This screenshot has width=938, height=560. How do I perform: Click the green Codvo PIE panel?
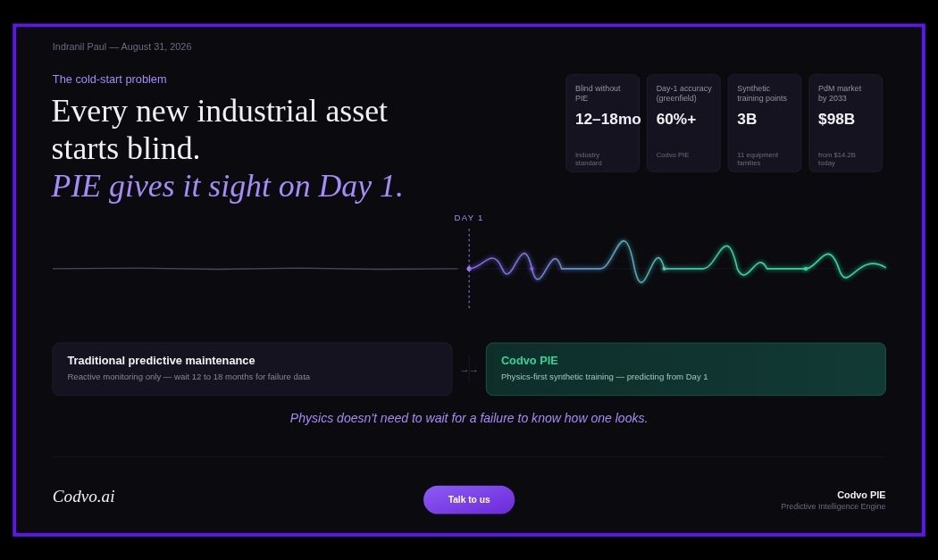(x=685, y=369)
